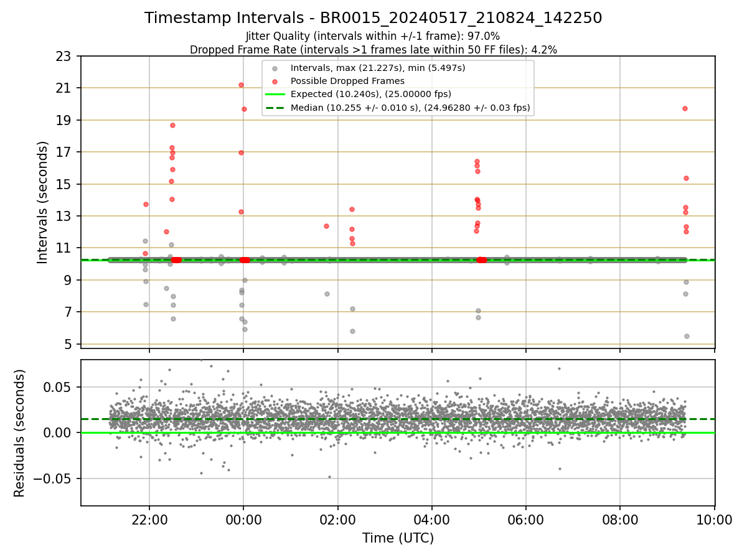This screenshot has height=560, width=747.
Task: Click the 'Intervals (seconds)' y-axis label
Action: pos(42,202)
